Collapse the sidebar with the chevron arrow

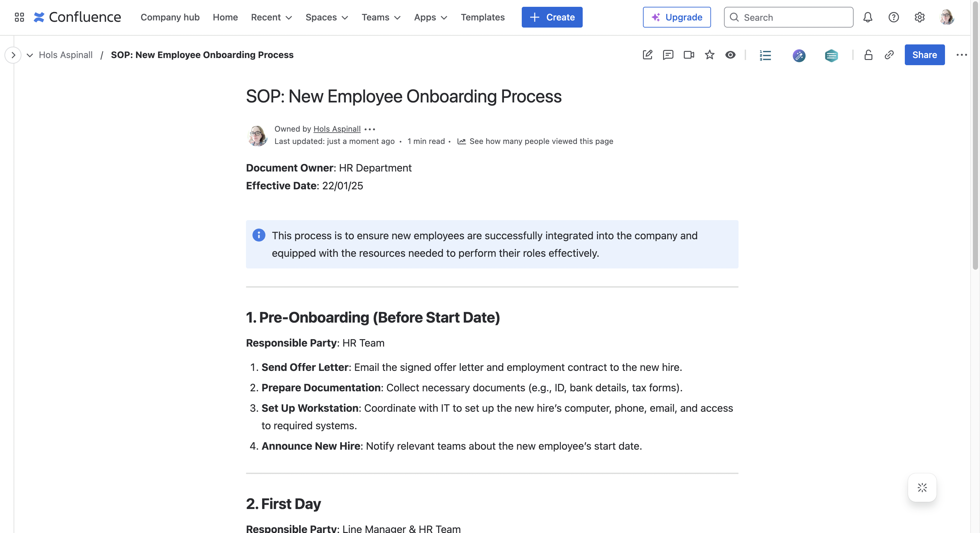click(13, 55)
